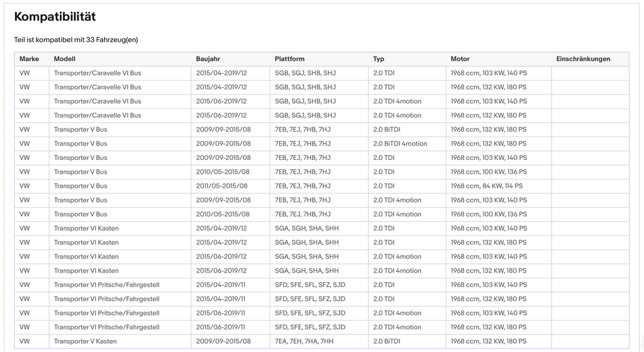Click the Kompatibilität heading
The height and width of the screenshot is (352, 644).
click(55, 16)
